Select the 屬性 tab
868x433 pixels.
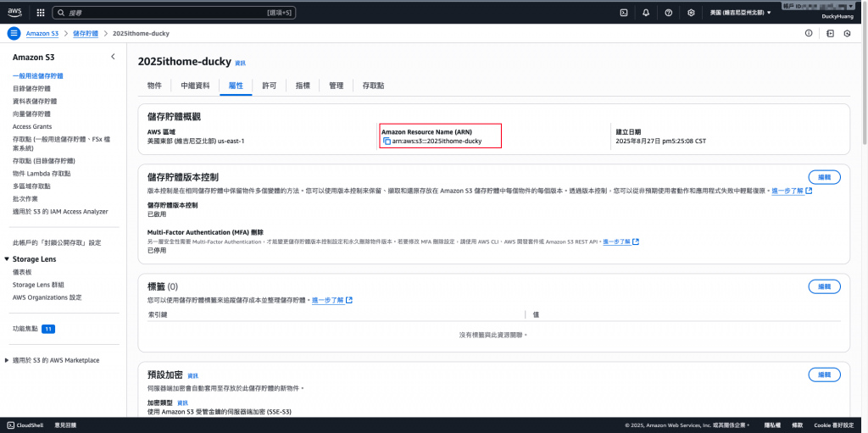pos(236,86)
